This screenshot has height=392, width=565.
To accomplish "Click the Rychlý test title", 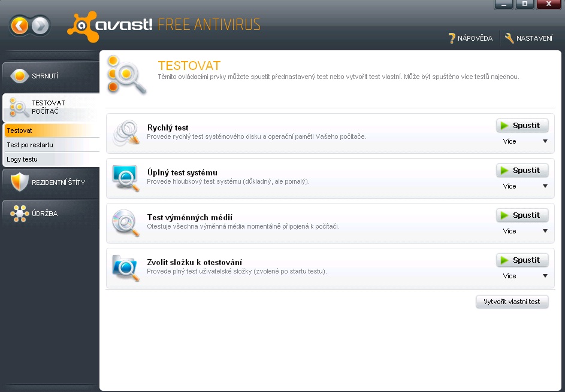I will 168,128.
